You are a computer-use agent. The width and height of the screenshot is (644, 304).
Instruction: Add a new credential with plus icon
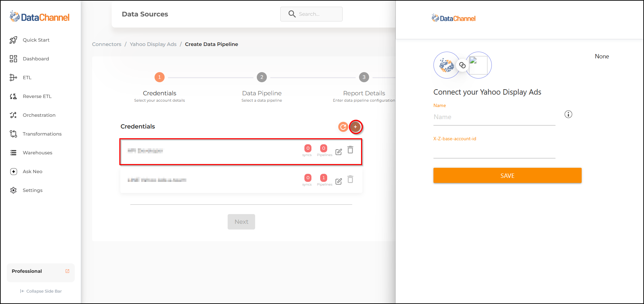355,127
